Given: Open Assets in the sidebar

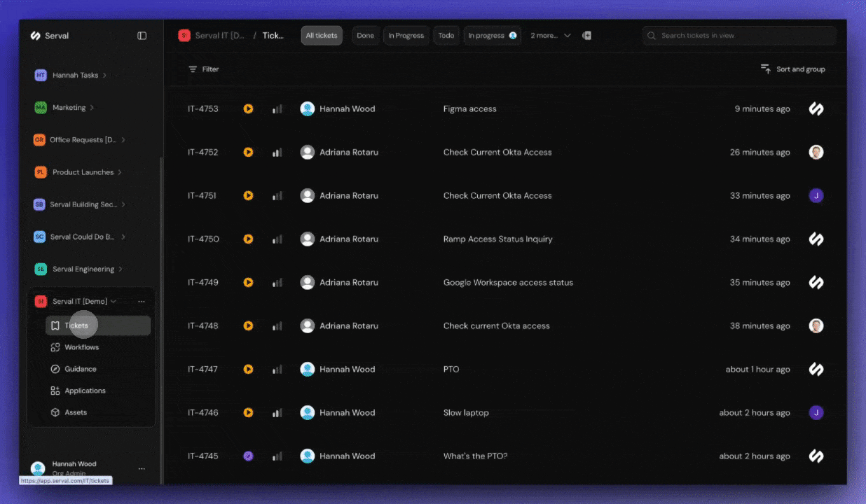Looking at the screenshot, I should click(x=98, y=412).
